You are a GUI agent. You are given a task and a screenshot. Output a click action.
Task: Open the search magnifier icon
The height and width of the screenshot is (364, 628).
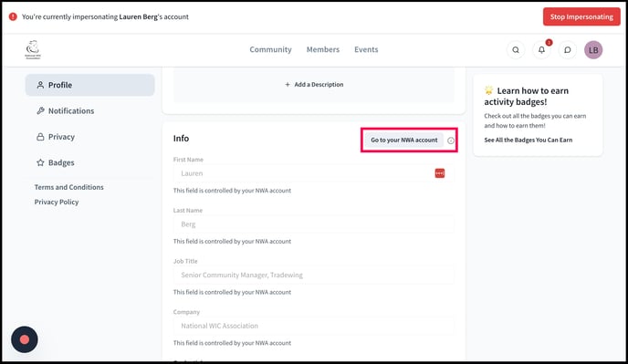pyautogui.click(x=516, y=50)
